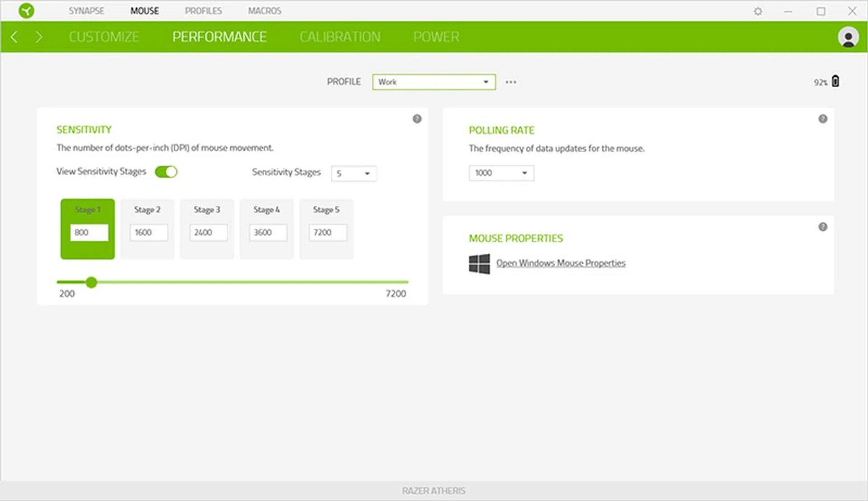Click the Razer logo icon

tap(26, 10)
